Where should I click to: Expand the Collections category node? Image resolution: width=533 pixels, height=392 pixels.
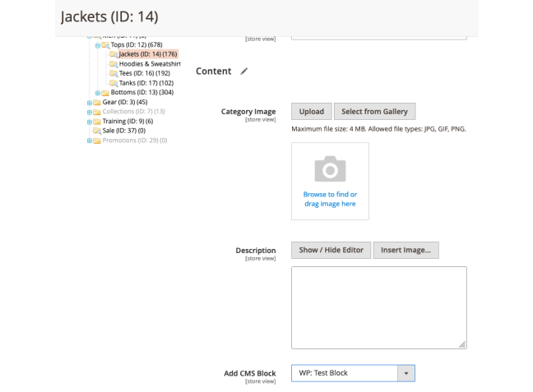[90, 112]
